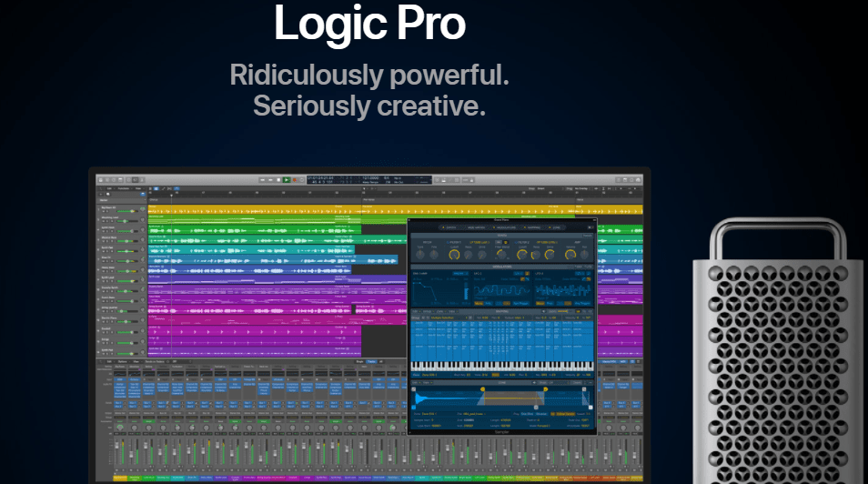Toggle Filter 1 power button in Sampler

[448, 243]
